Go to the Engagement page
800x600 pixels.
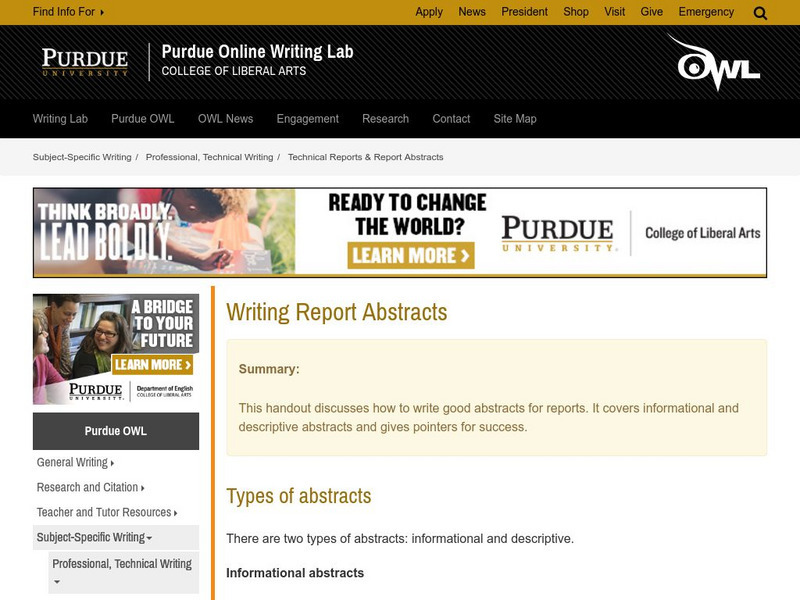click(x=307, y=118)
